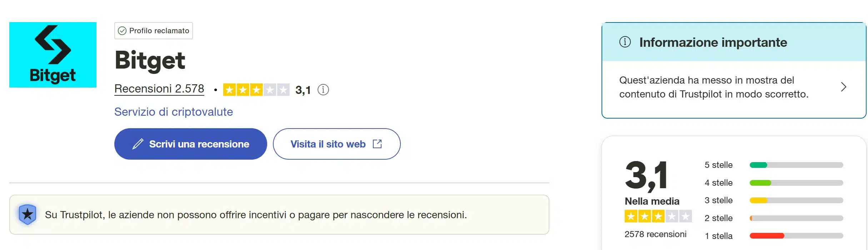Image resolution: width=868 pixels, height=250 pixels.
Task: Open Servizio di criptovalute category link
Action: coord(174,112)
